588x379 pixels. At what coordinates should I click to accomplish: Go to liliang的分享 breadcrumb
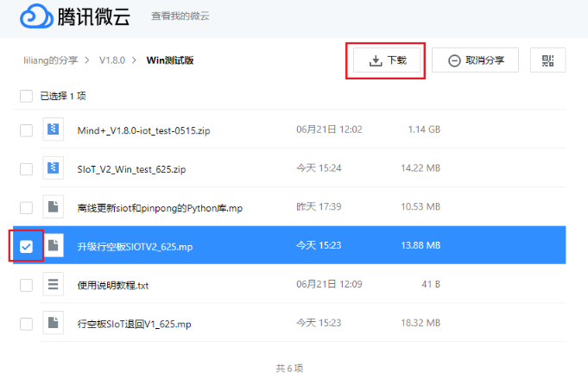[x=51, y=60]
